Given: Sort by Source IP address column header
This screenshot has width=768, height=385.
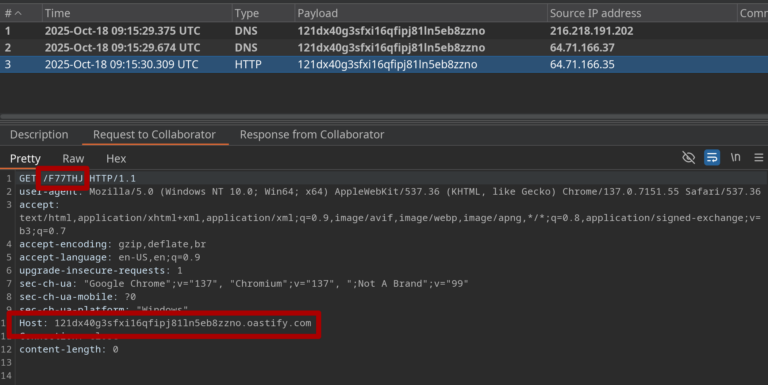Looking at the screenshot, I should 642,13.
